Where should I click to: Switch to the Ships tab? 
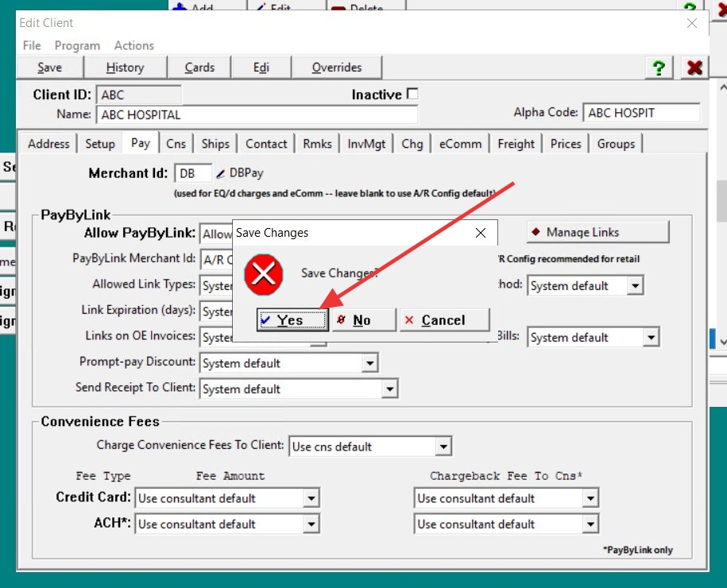coord(215,144)
